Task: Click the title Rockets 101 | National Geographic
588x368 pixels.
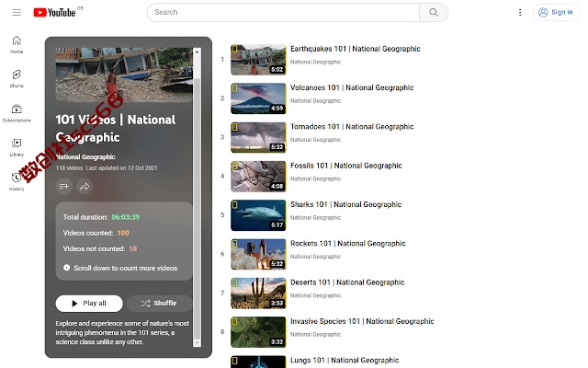Action: [x=348, y=244]
